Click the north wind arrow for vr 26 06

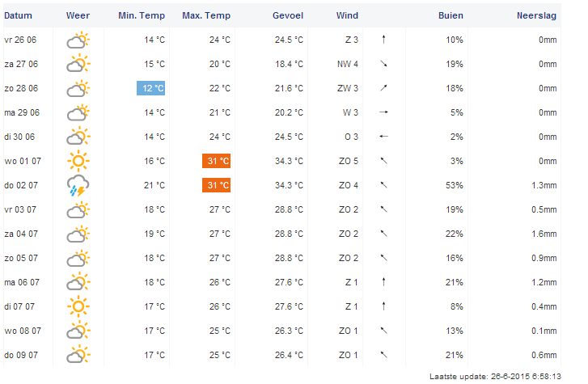(384, 40)
